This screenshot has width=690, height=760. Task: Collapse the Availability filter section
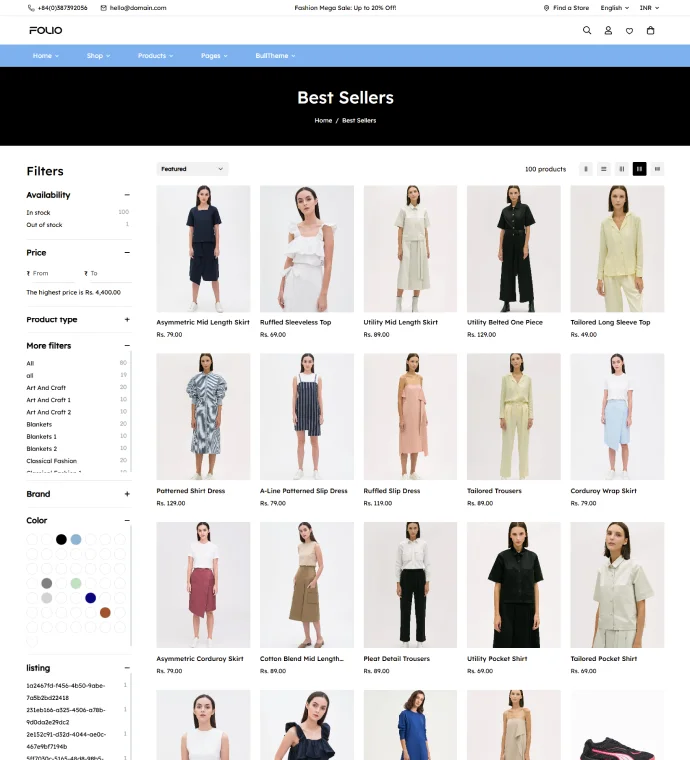[127, 195]
